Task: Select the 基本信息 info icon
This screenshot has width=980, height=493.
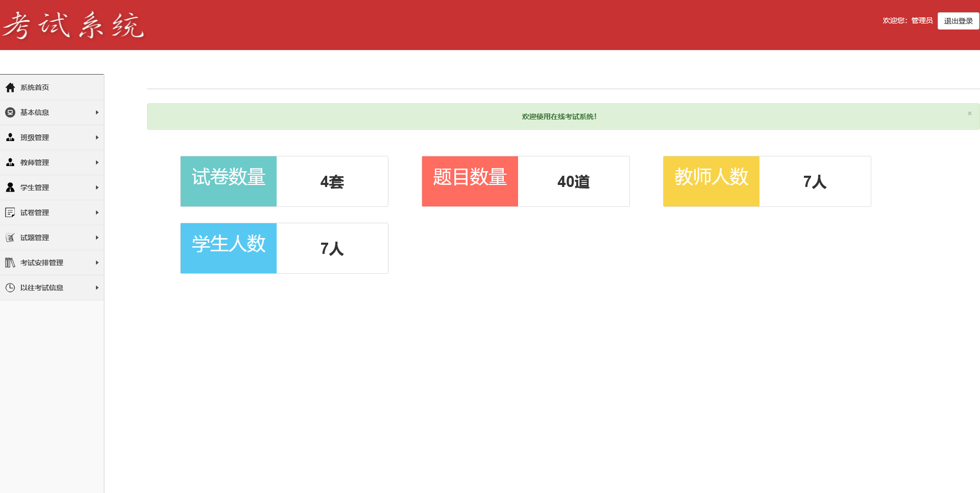Action: [x=10, y=112]
